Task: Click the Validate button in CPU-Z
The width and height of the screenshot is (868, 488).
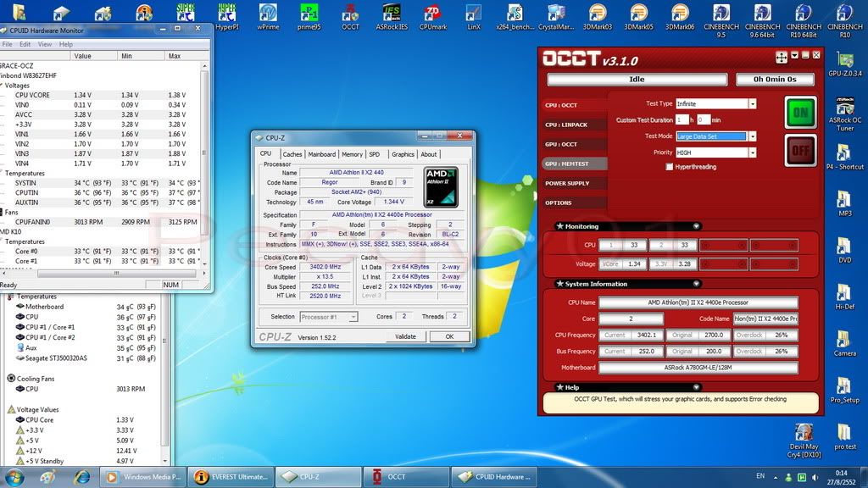Action: (x=406, y=336)
